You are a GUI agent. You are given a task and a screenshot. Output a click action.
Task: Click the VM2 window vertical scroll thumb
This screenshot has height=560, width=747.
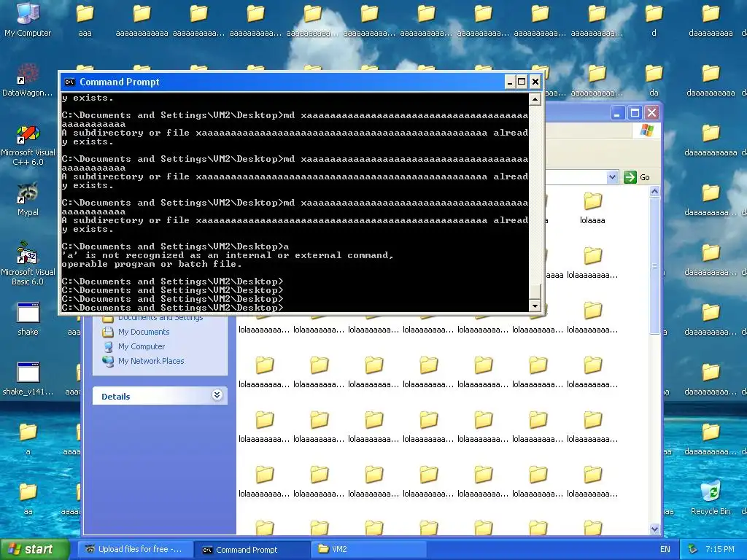coord(654,266)
